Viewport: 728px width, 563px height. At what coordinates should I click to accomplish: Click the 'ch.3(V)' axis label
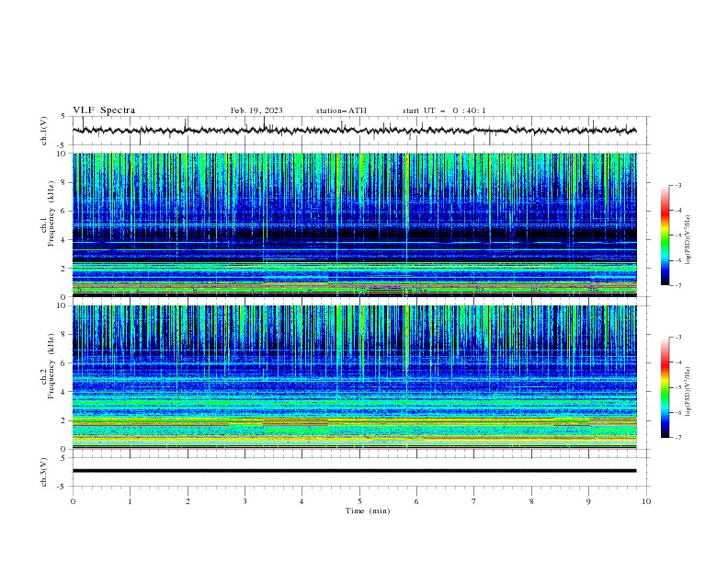(44, 472)
